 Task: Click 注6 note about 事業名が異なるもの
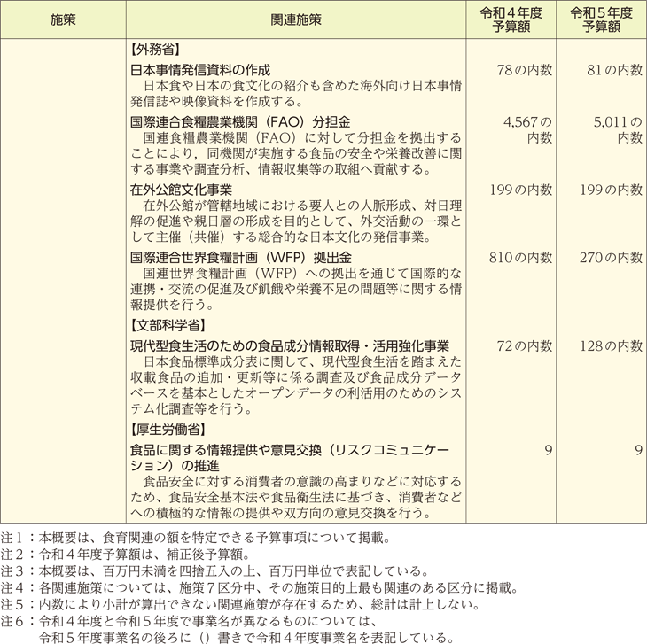tap(228, 629)
